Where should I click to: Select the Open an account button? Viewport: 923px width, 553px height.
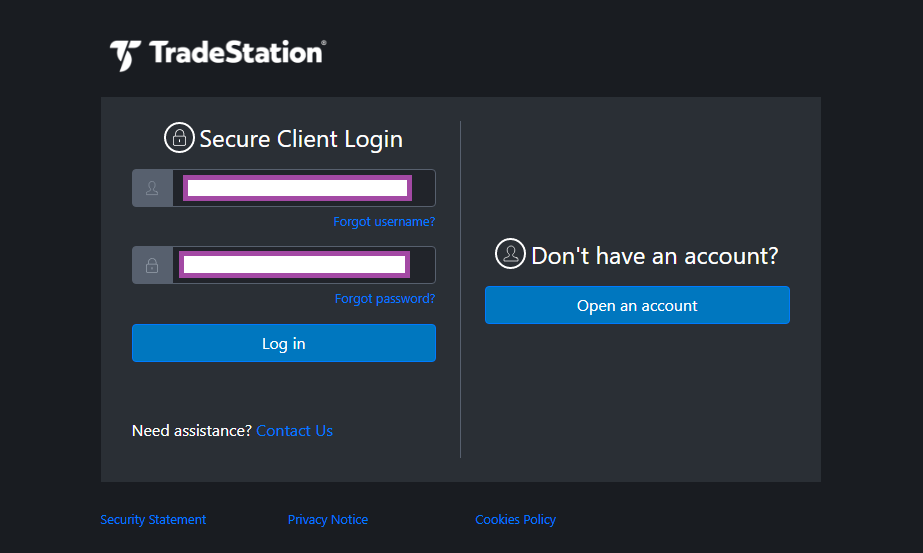click(637, 305)
